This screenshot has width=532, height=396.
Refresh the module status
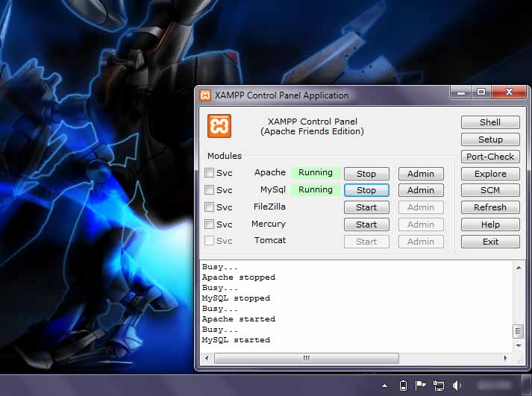(490, 207)
